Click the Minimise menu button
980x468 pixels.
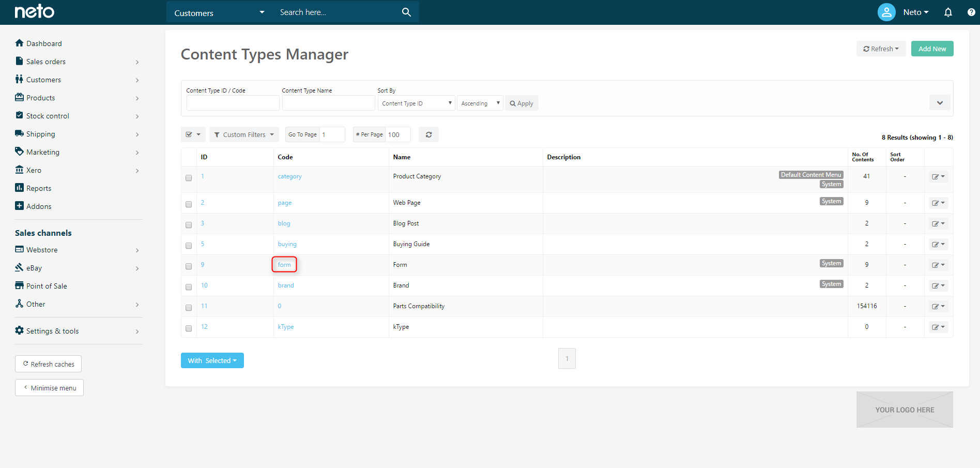[49, 388]
